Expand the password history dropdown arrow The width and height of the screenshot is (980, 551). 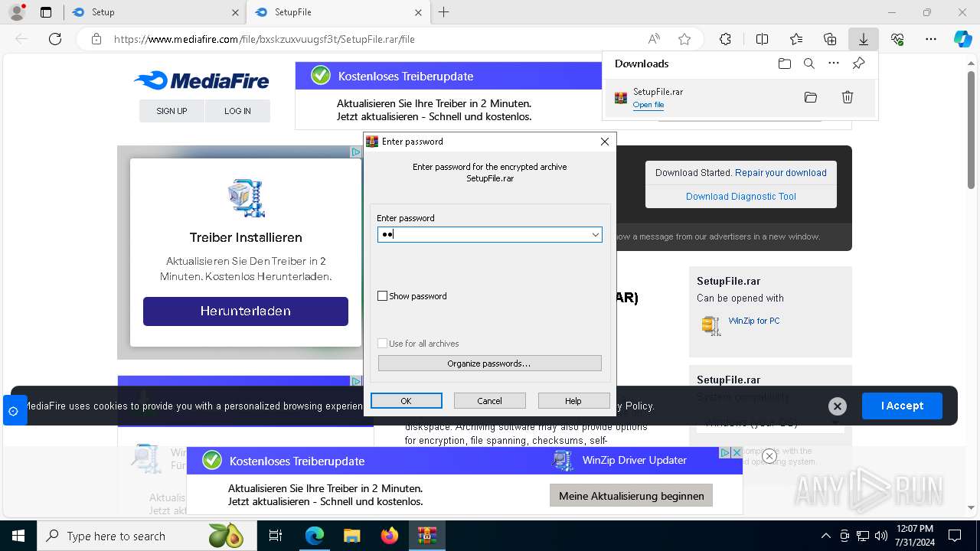(595, 235)
